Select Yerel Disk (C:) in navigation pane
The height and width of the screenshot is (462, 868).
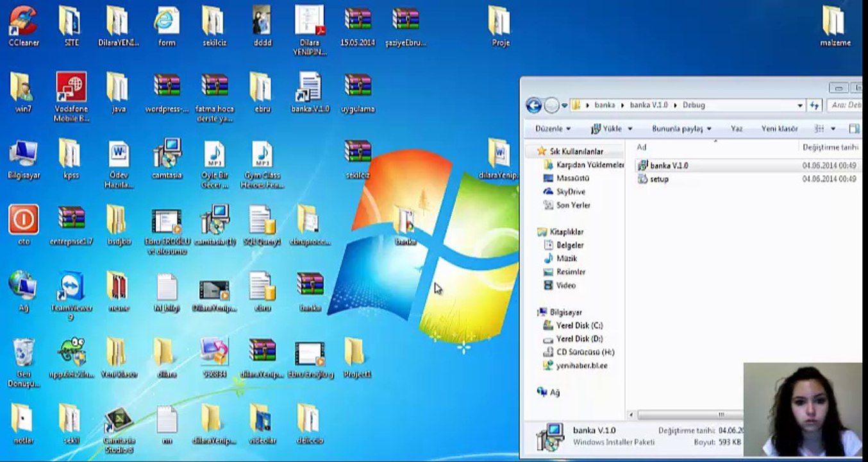[x=579, y=325]
